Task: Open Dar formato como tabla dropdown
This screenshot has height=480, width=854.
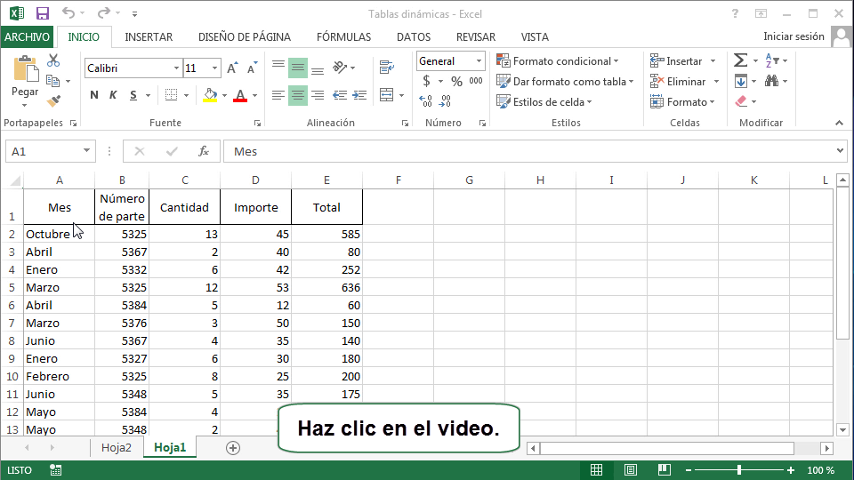Action: click(x=565, y=81)
